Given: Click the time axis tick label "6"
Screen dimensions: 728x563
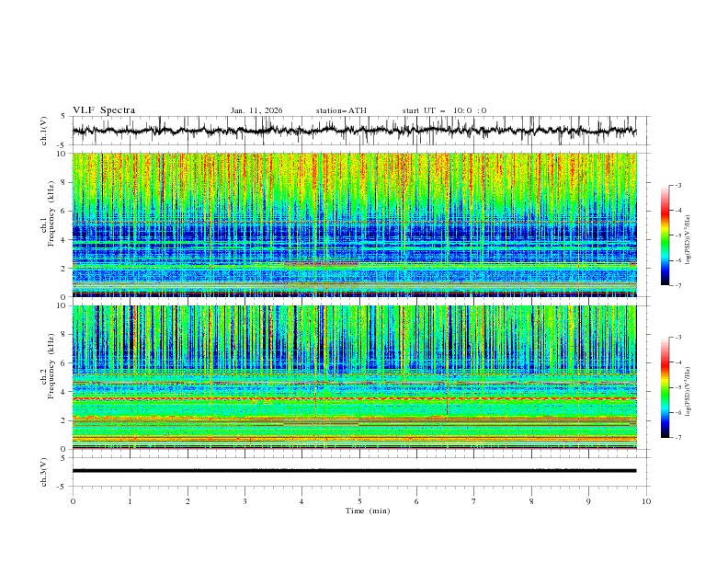Looking at the screenshot, I should pos(416,501).
